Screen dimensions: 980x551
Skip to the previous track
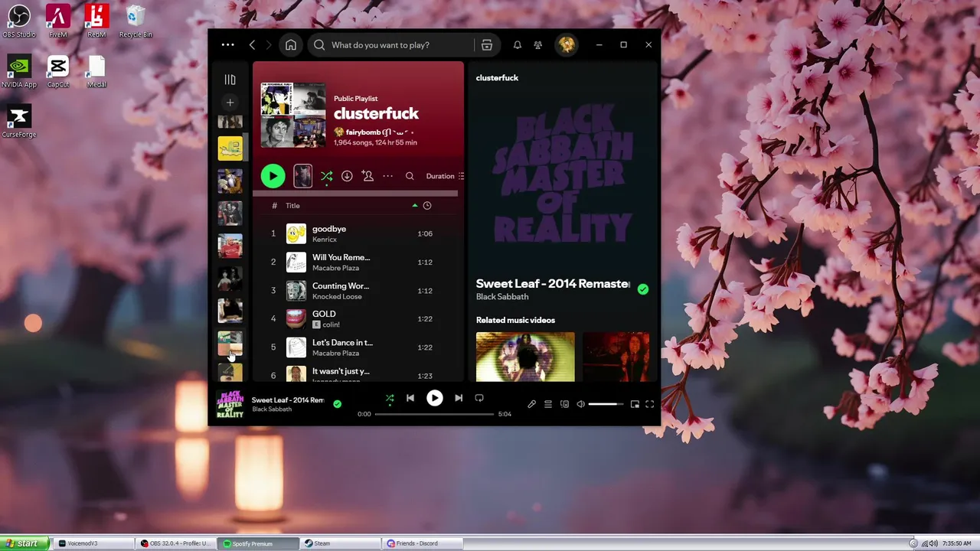[x=410, y=398]
